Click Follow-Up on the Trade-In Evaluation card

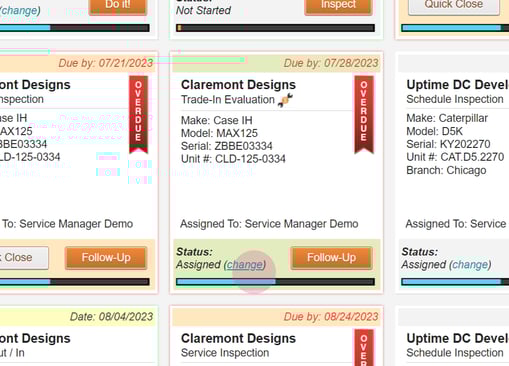point(331,258)
